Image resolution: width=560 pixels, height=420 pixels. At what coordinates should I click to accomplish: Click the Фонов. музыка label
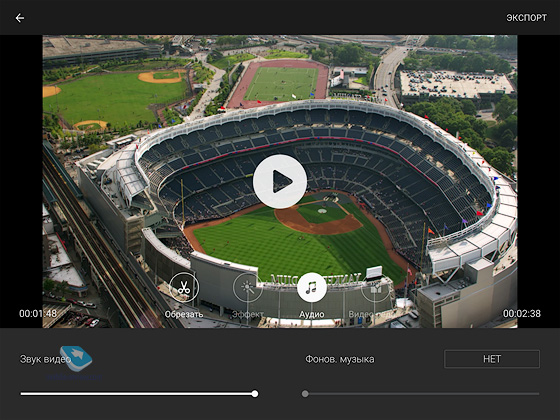[x=340, y=359]
